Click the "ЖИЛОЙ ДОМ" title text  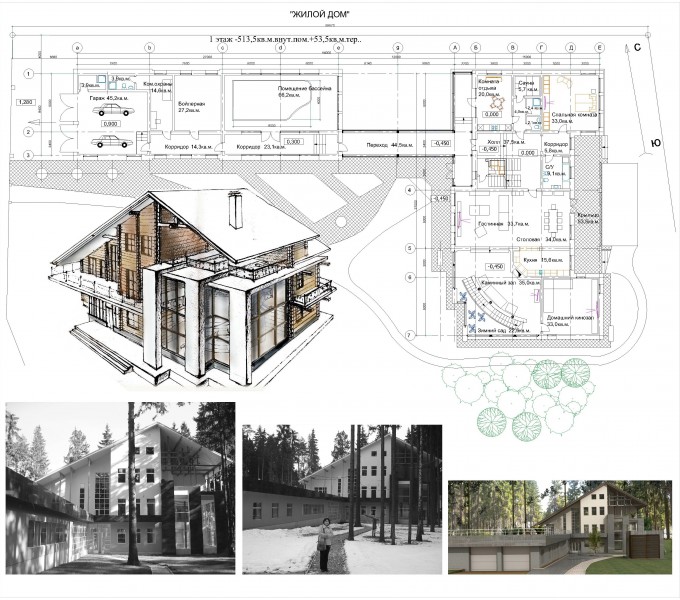click(x=319, y=15)
